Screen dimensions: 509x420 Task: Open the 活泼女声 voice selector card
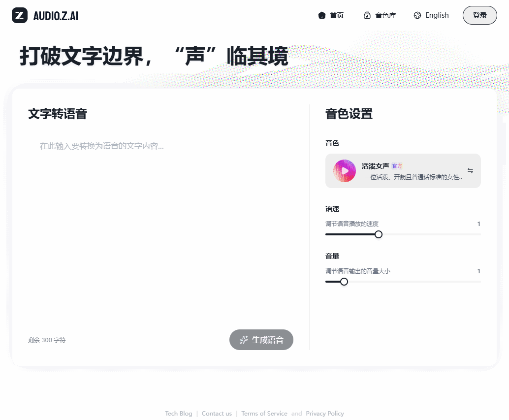coord(403,171)
